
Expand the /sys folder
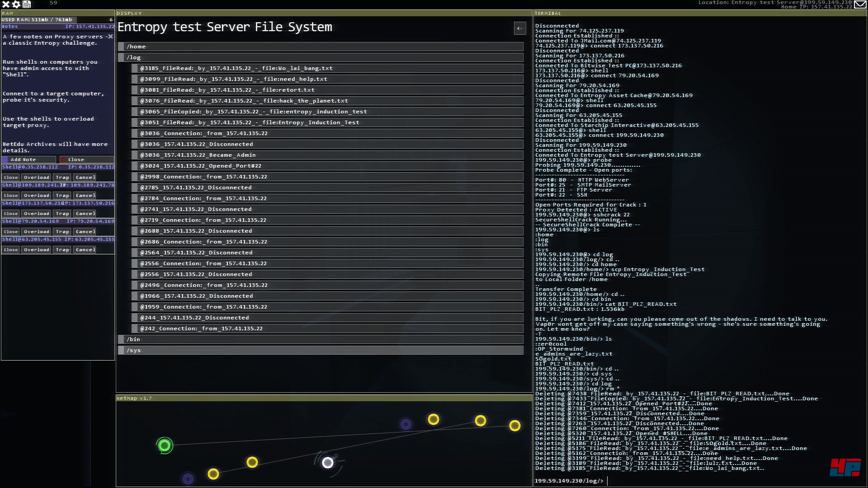(320, 350)
